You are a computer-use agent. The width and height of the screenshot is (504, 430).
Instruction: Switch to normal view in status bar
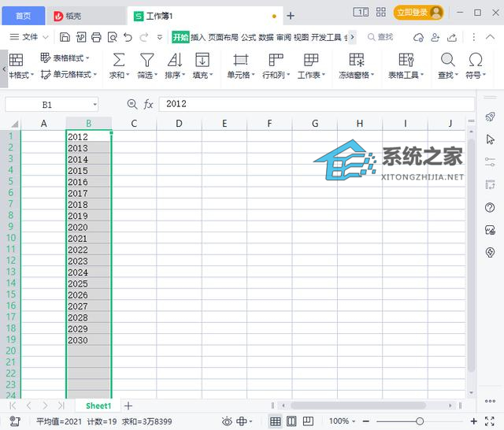275,421
